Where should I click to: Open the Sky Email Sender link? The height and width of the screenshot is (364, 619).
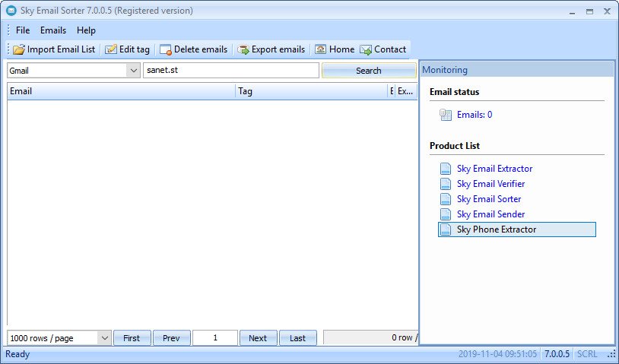tap(490, 214)
